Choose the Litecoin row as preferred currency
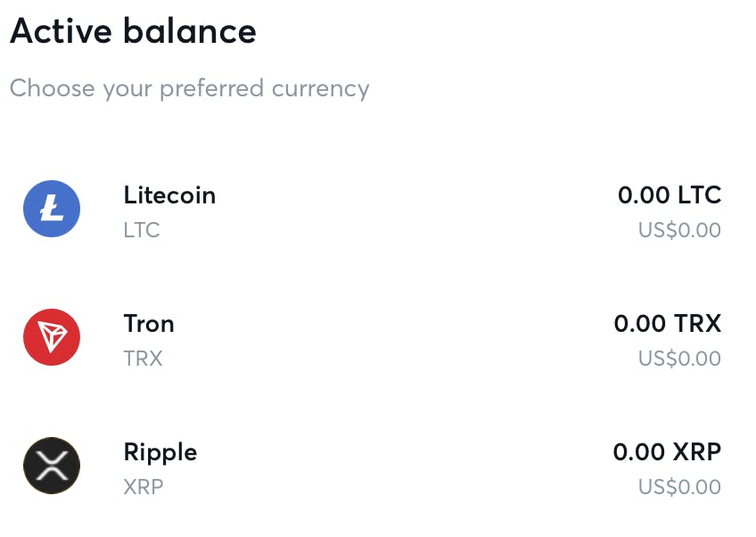 tap(374, 211)
